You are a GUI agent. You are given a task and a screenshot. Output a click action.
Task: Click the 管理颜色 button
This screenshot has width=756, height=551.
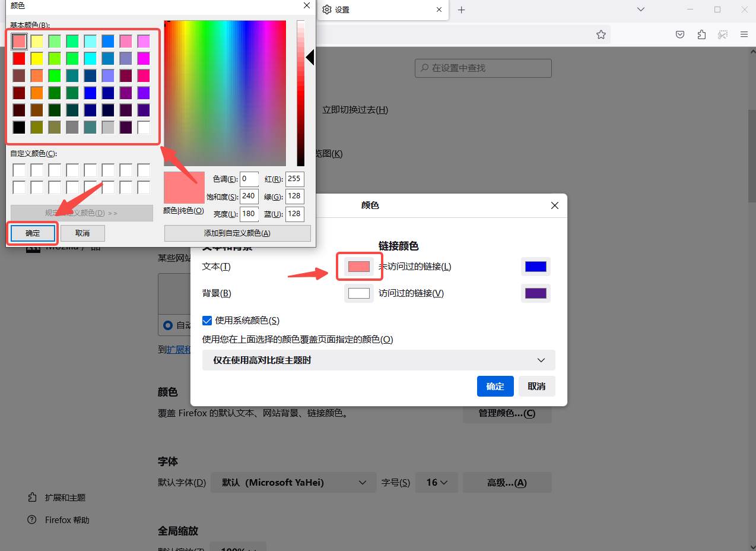coord(507,413)
